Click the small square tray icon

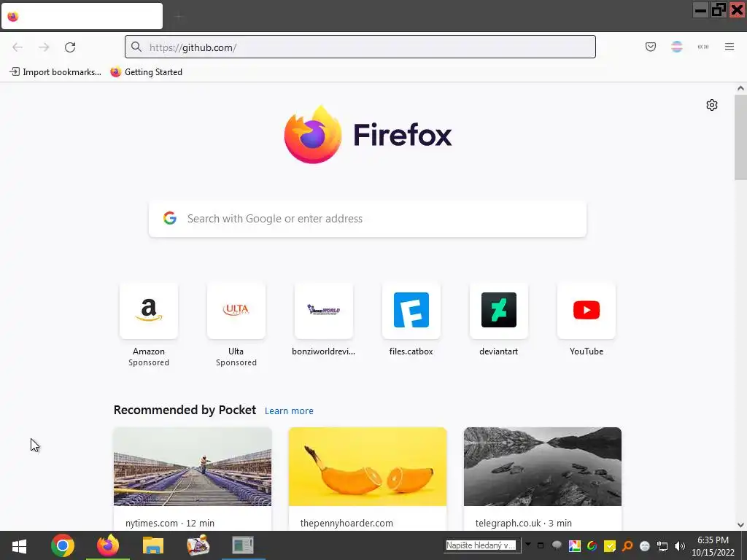(541, 545)
